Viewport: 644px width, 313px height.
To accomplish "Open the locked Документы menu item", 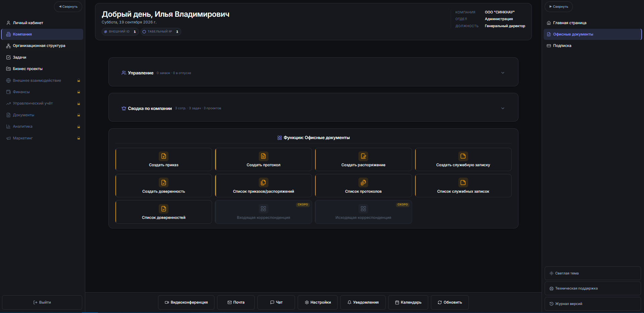I will 42,115.
